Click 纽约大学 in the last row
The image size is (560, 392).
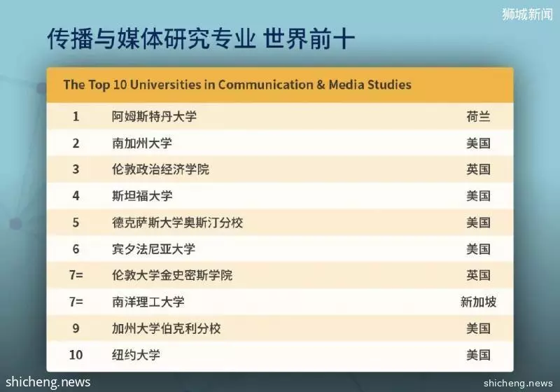[136, 355]
